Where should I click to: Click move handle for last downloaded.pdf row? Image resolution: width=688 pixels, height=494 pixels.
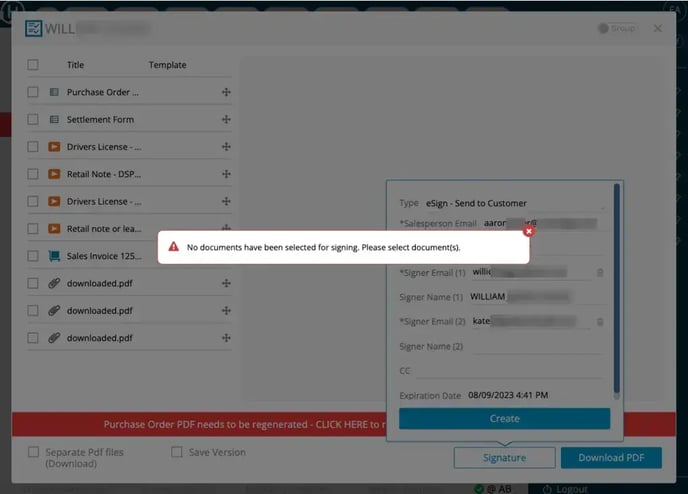coord(226,338)
